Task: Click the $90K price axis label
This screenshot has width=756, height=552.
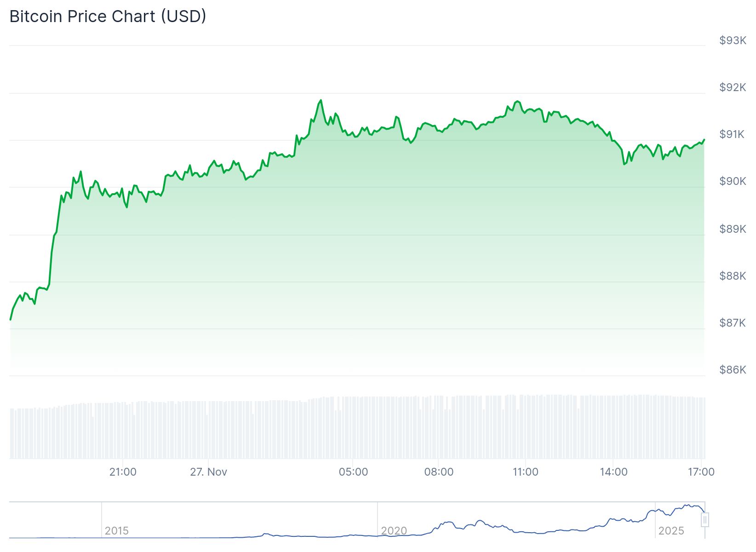Action: point(733,181)
